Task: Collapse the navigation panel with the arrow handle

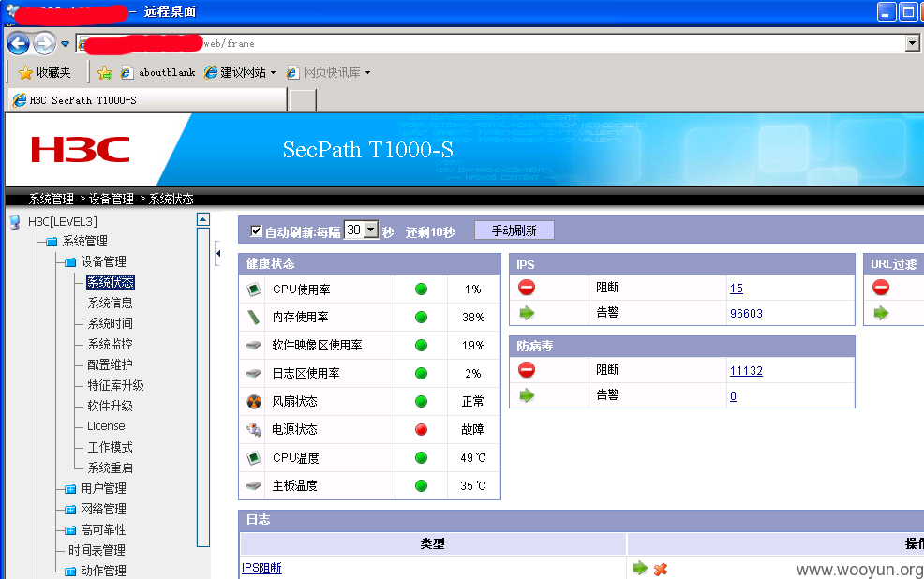Action: (x=218, y=253)
